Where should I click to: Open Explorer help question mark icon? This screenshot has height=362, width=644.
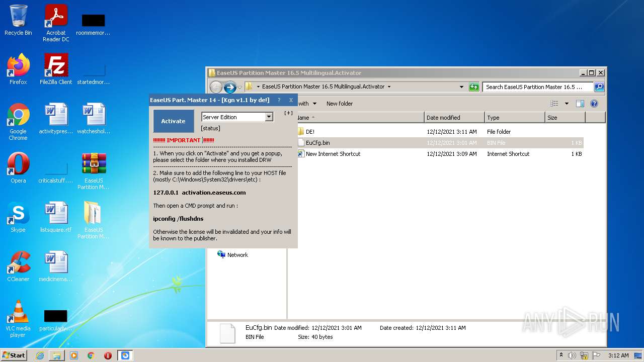594,104
